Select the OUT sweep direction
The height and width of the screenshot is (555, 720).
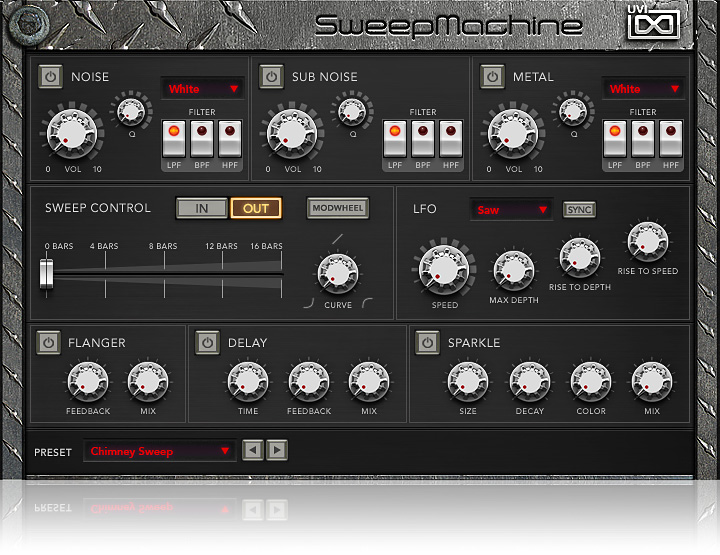pos(256,208)
